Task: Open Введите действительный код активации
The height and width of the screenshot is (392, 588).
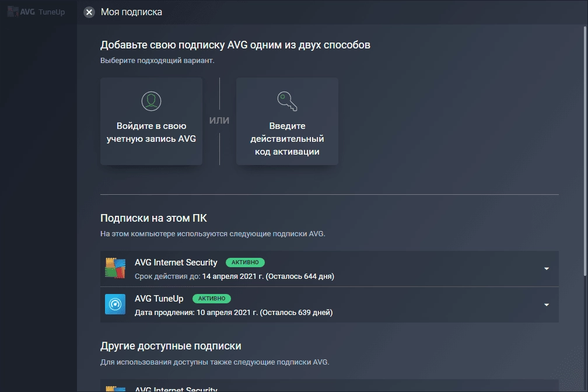Action: click(x=287, y=121)
